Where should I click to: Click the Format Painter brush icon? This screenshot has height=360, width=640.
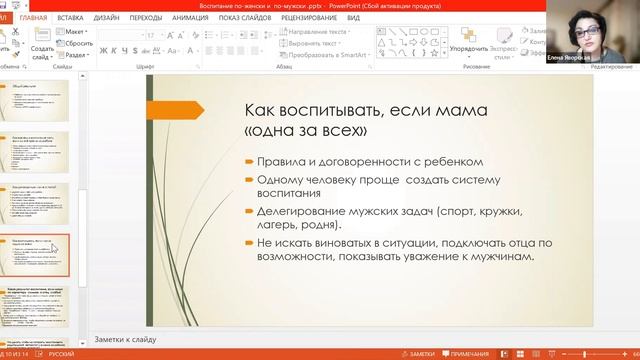point(16,54)
